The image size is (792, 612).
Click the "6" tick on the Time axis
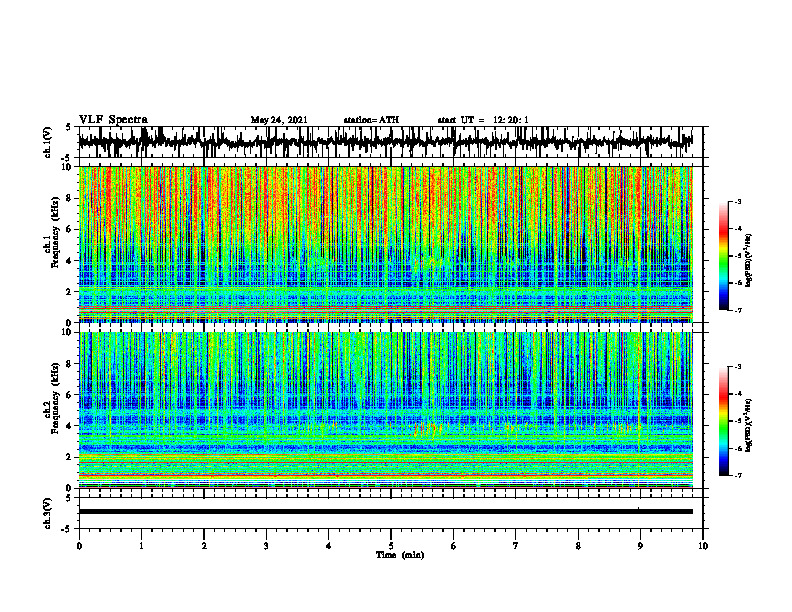(x=453, y=546)
